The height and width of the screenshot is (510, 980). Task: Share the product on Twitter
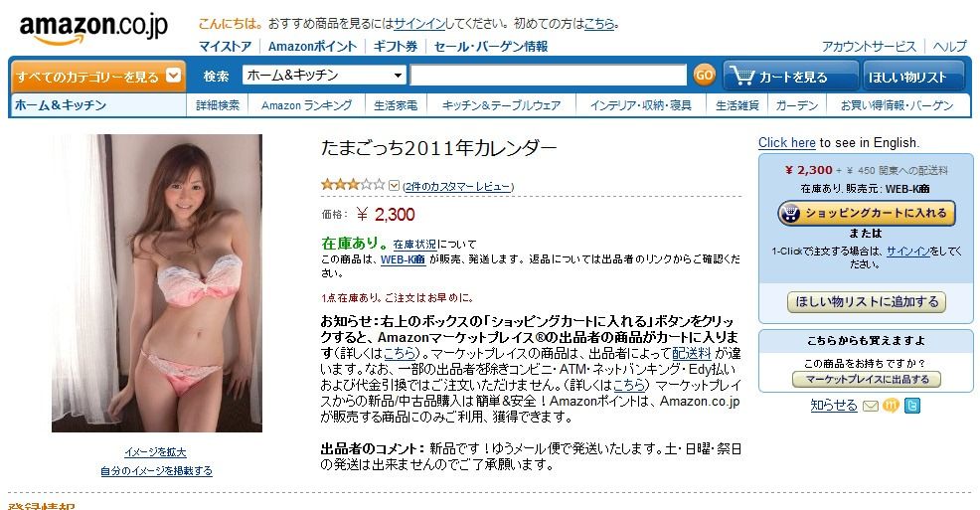point(911,406)
